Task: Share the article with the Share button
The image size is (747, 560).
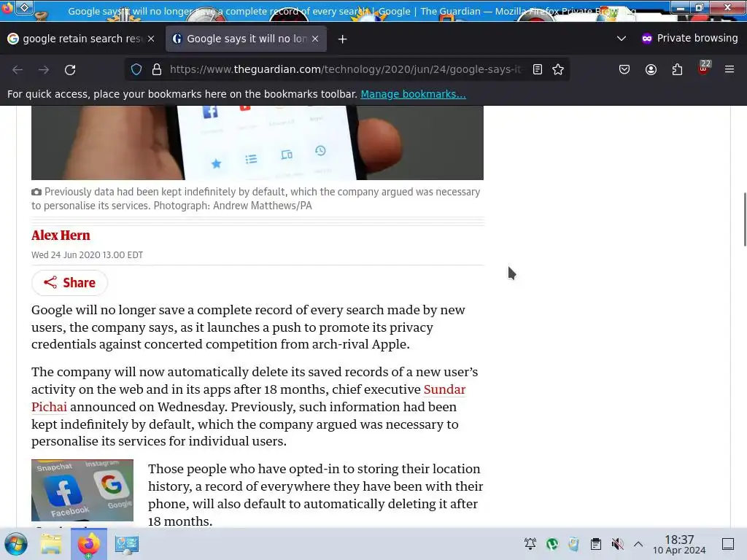Action: (69, 283)
